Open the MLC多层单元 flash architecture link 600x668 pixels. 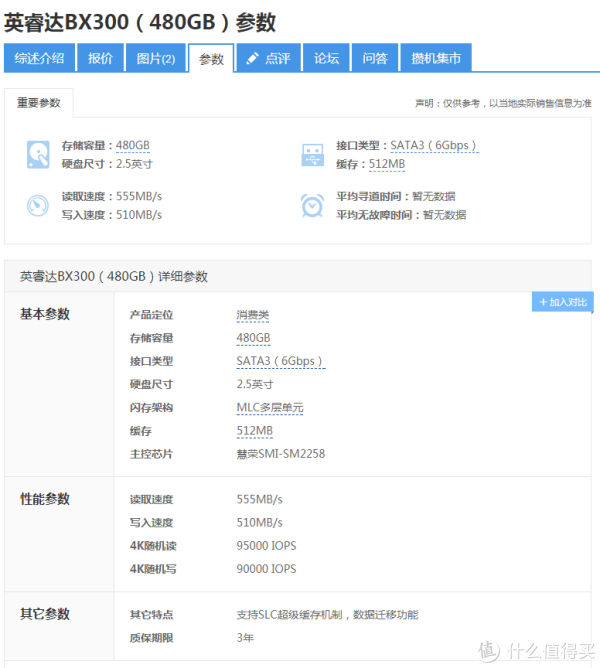[x=270, y=408]
